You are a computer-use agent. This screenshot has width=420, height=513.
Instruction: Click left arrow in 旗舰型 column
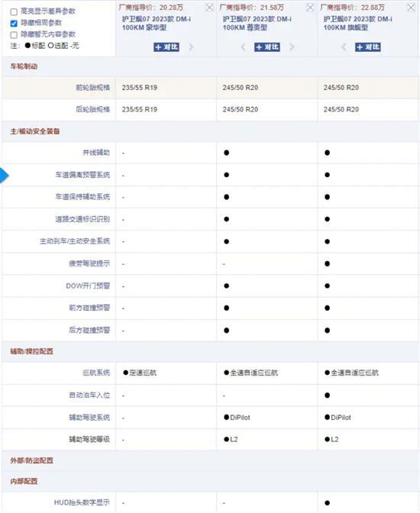click(x=344, y=47)
